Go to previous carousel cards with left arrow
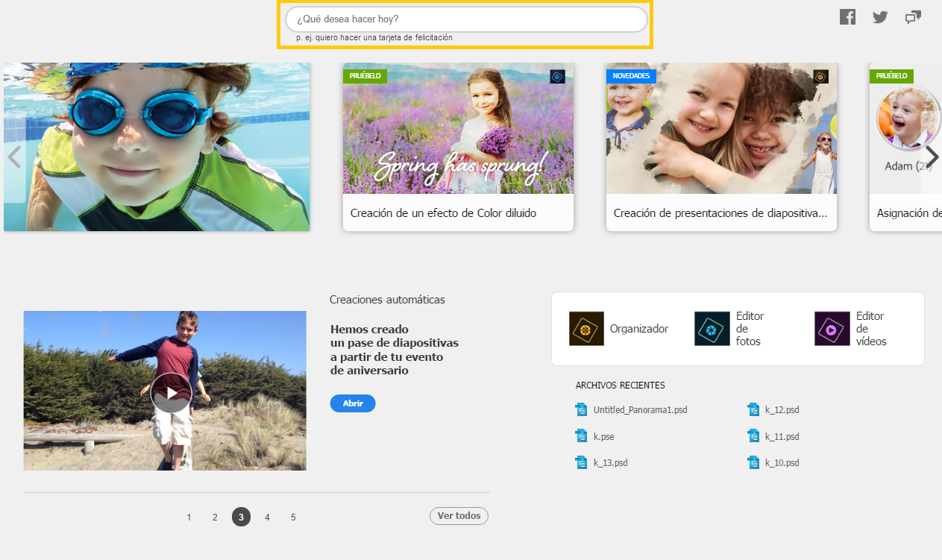Screen dimensions: 942x560 13,157
